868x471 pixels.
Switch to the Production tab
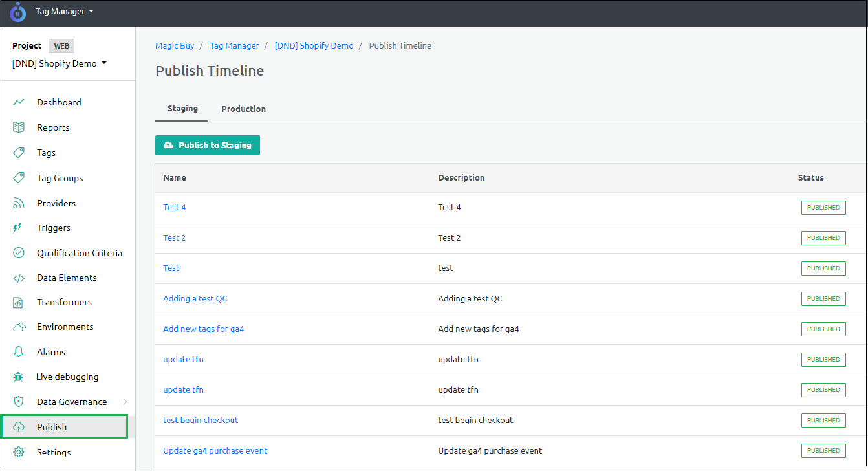point(243,109)
